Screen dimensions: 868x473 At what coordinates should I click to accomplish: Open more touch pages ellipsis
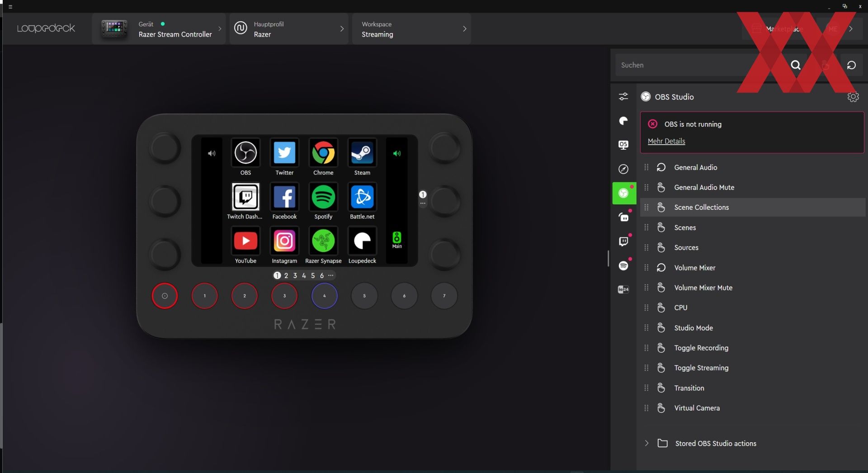pos(331,275)
